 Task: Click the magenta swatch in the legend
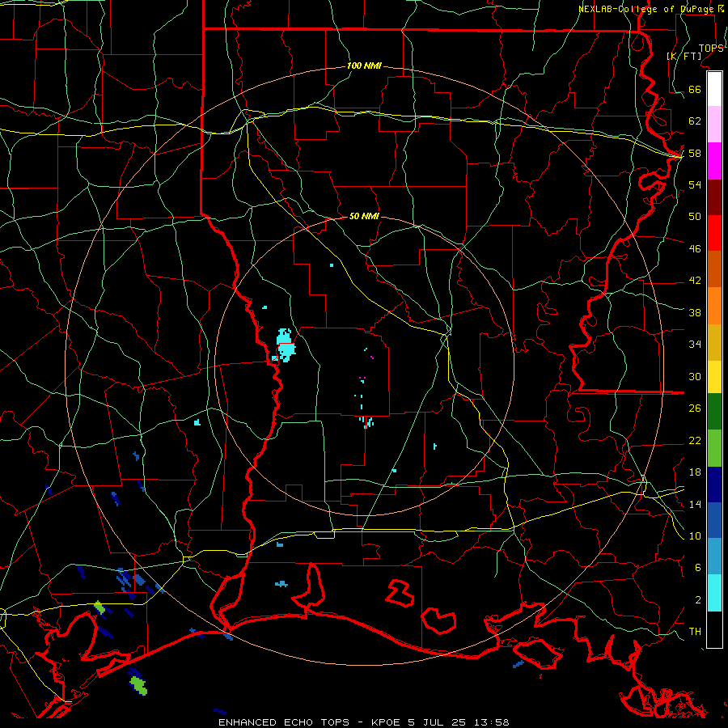(x=714, y=161)
